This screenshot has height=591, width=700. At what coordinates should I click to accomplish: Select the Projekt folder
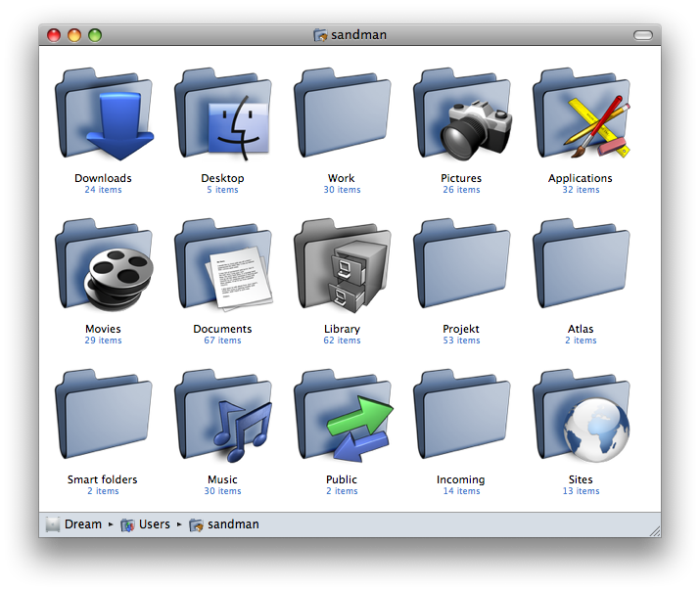(x=462, y=268)
